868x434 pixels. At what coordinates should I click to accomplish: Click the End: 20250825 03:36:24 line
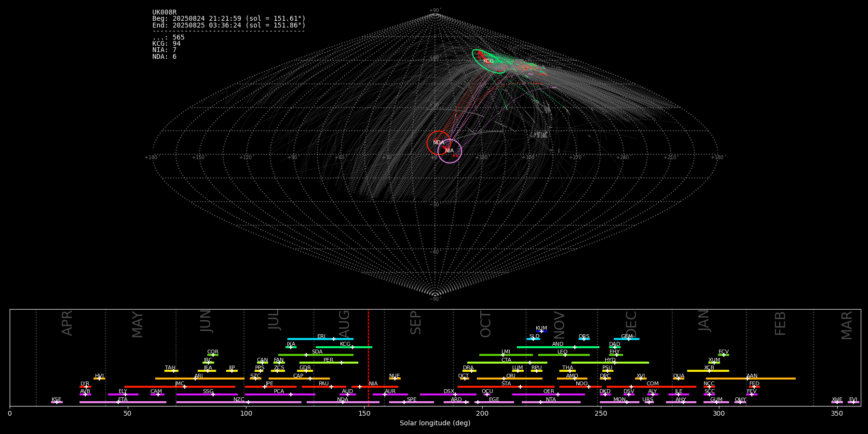[229, 25]
